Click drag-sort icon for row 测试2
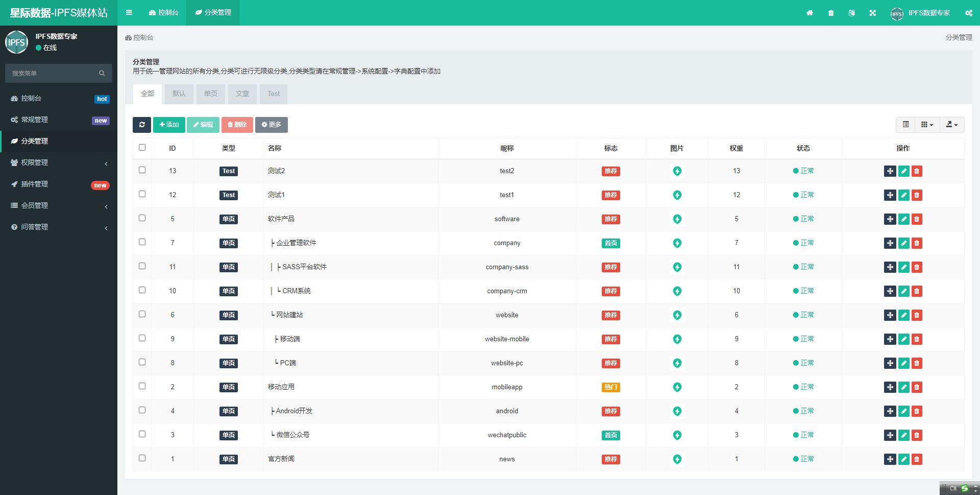The image size is (980, 495). point(890,171)
